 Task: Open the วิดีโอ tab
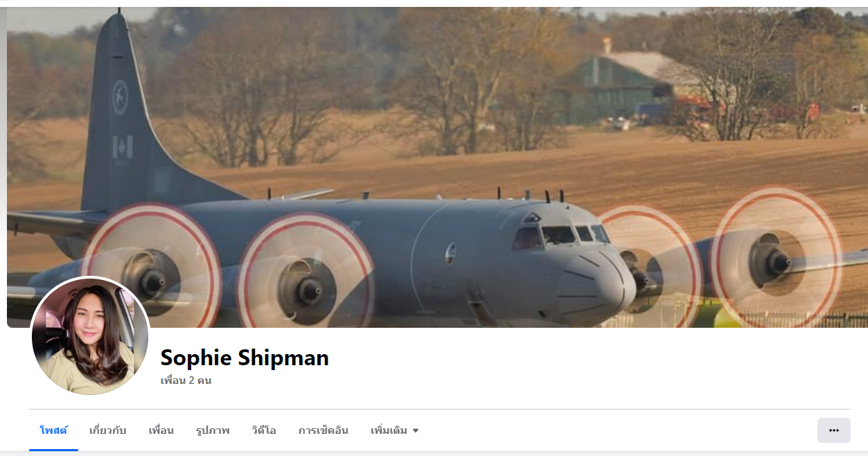264,430
